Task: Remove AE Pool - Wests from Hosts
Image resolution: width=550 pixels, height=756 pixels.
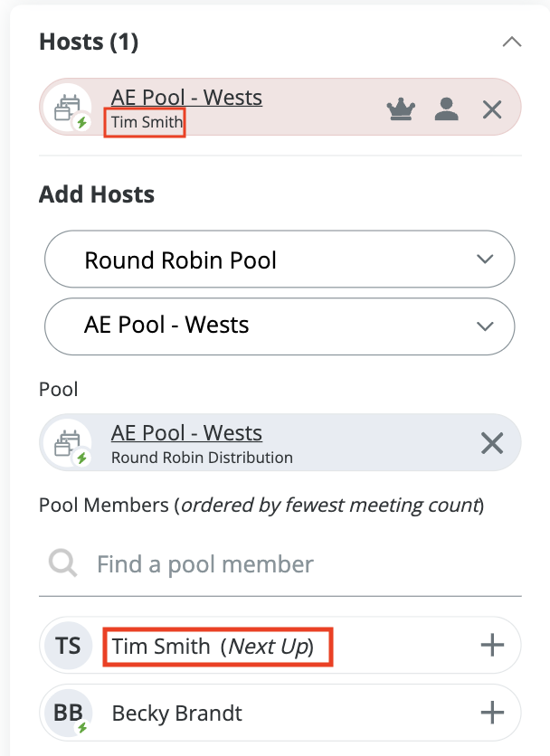Action: coord(492,109)
